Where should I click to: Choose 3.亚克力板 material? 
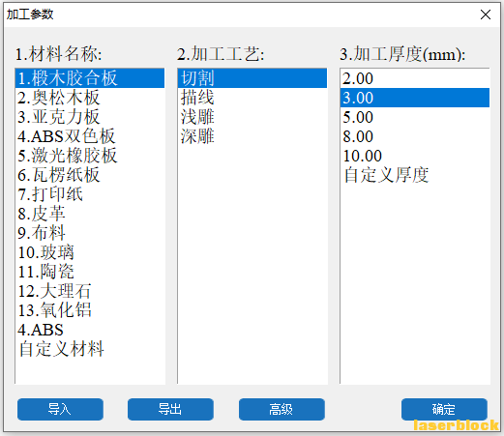(90, 117)
